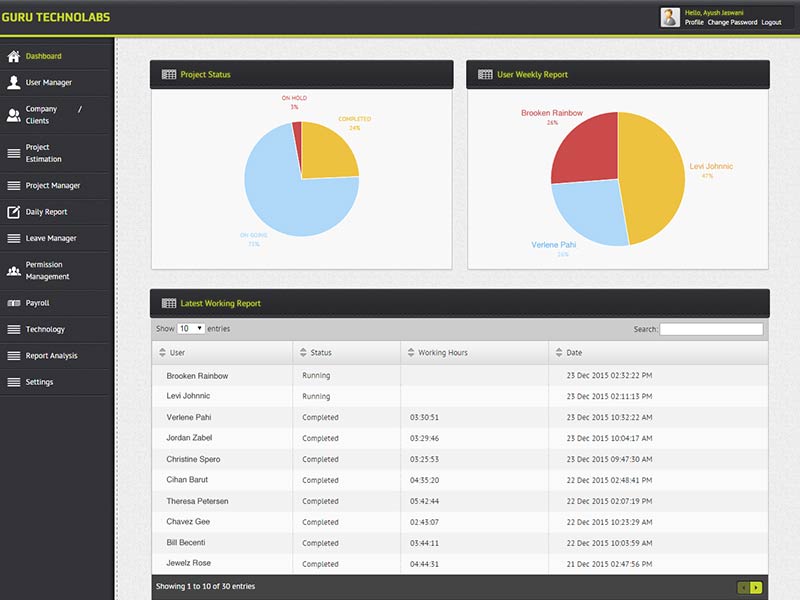Select Technology from the sidebar menu
Screen dimensions: 800x600
pyautogui.click(x=12, y=329)
